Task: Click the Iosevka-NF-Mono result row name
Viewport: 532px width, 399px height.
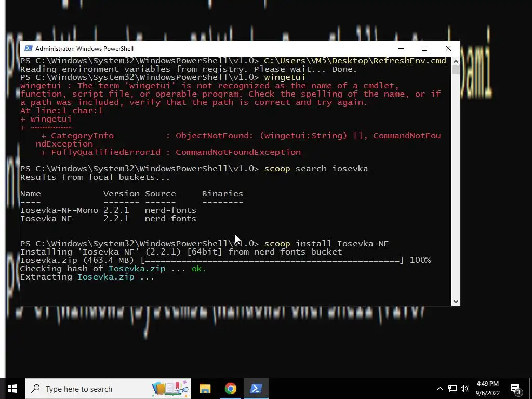Action: click(x=59, y=210)
